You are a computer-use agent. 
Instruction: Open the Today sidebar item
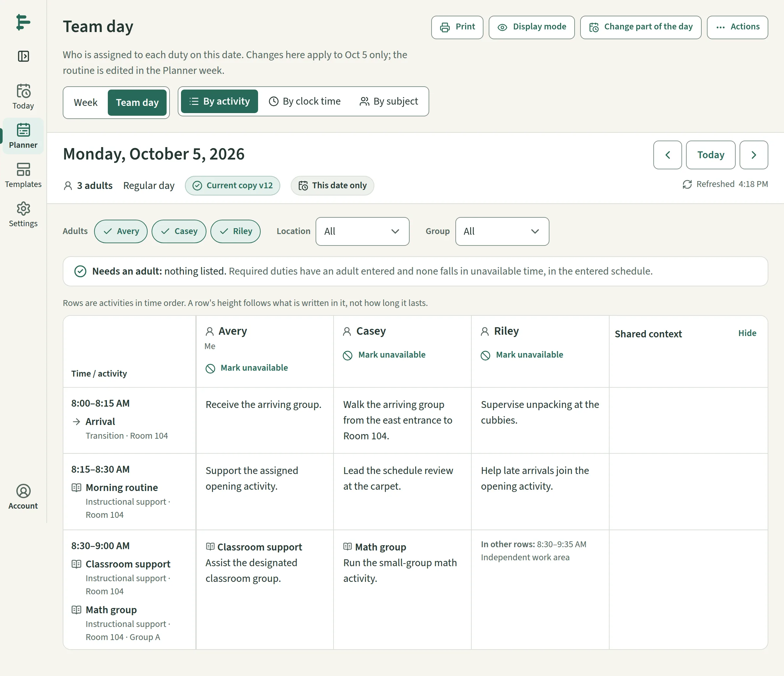pos(23,96)
